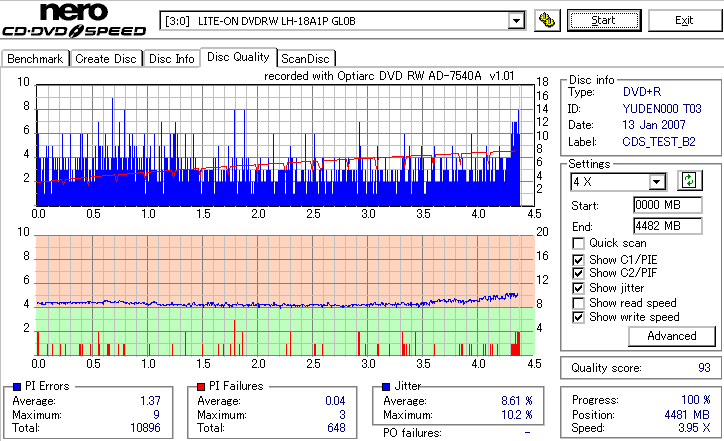Screen dimensions: 724x441
Task: Click PI Errors total 10896
Action: pyautogui.click(x=145, y=428)
